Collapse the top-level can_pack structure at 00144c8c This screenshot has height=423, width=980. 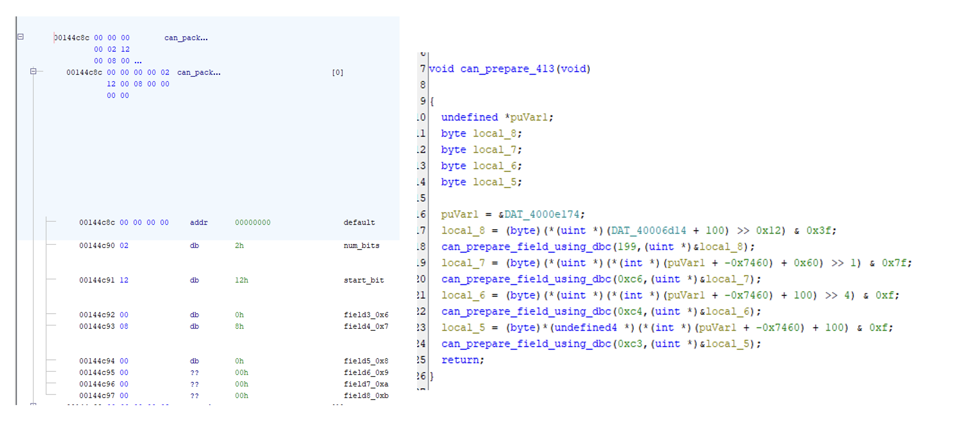(x=21, y=37)
